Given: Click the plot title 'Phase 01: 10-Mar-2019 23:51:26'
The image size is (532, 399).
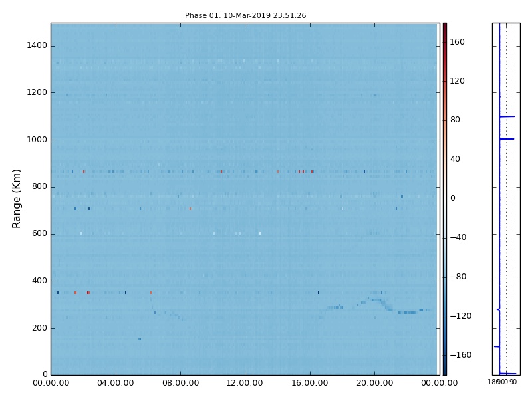Looking at the screenshot, I should (245, 15).
